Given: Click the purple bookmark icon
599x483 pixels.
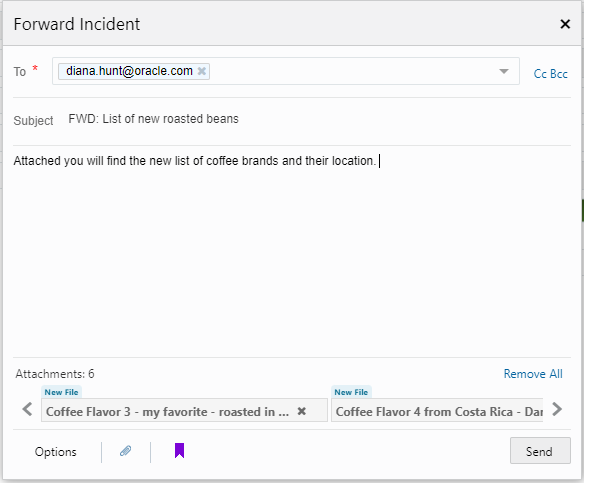Looking at the screenshot, I should (180, 451).
